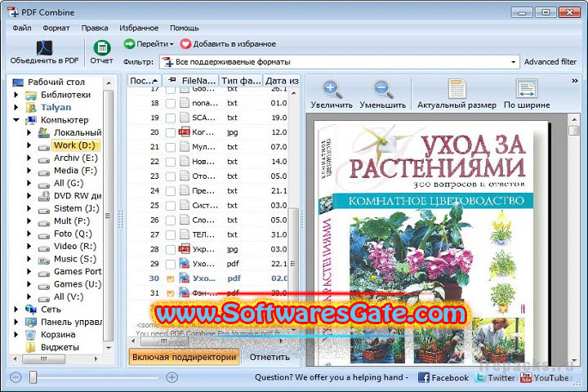Image resolution: width=588 pixels, height=392 pixels.
Task: Click the Talyan user folder icon
Action: point(31,107)
